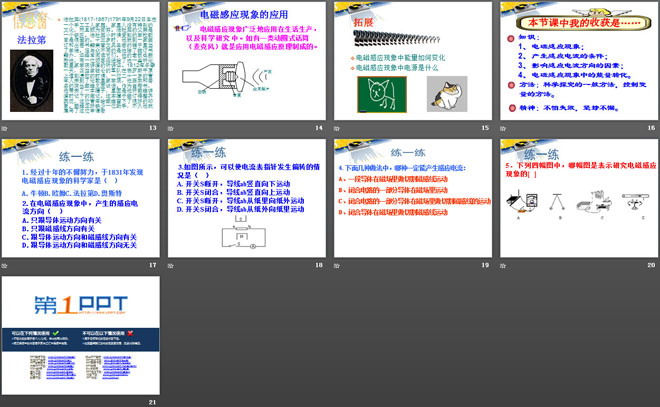
Task: Select slide 13 about Faraday
Action: tap(80, 61)
